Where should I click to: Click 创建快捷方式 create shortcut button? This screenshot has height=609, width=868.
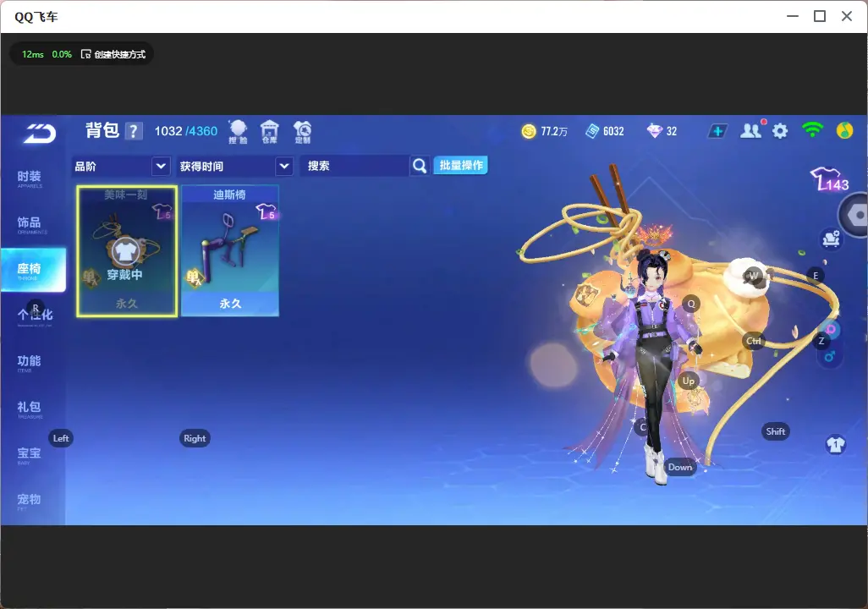pos(113,54)
